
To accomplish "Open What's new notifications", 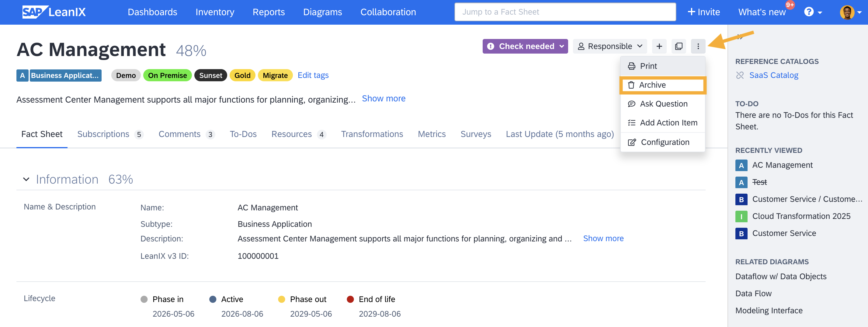I will pyautogui.click(x=762, y=12).
